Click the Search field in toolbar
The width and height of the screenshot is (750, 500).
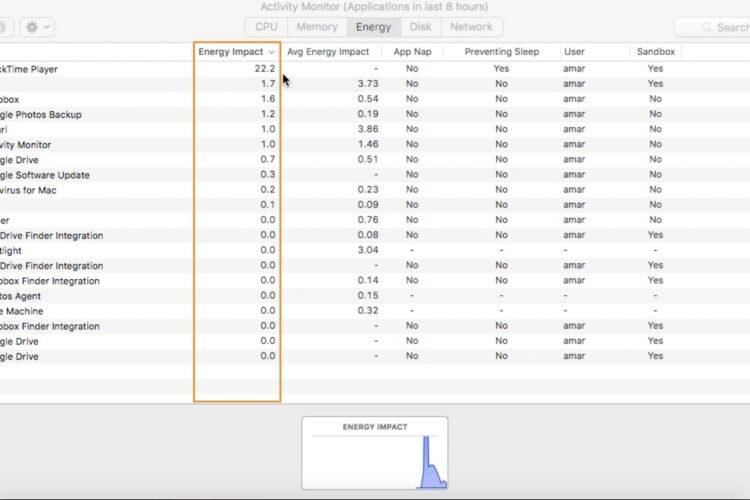[x=713, y=27]
